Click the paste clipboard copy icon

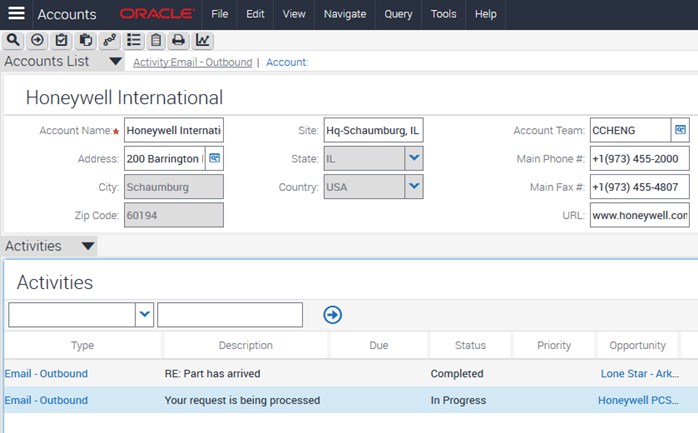85,40
